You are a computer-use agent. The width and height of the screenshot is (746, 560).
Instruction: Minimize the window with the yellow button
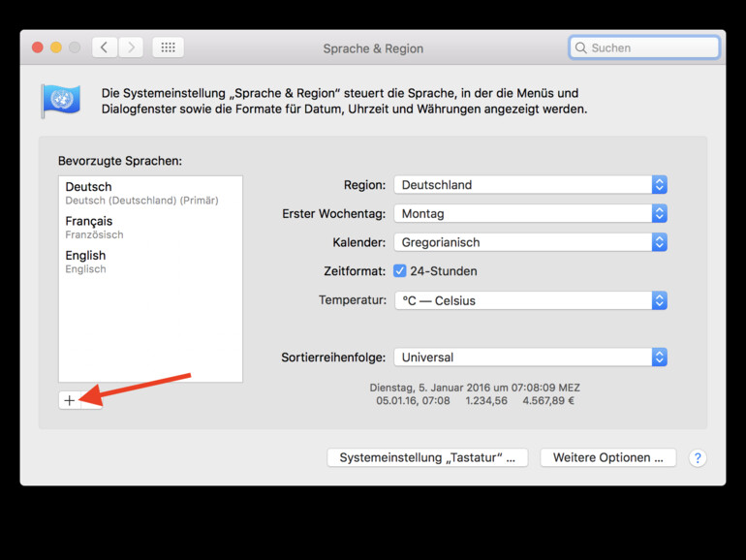(56, 47)
